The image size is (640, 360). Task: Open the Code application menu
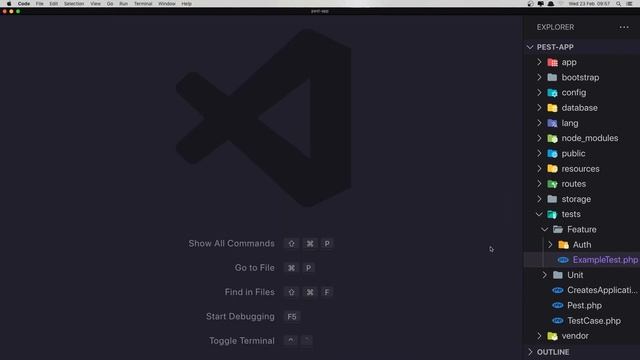(x=24, y=4)
